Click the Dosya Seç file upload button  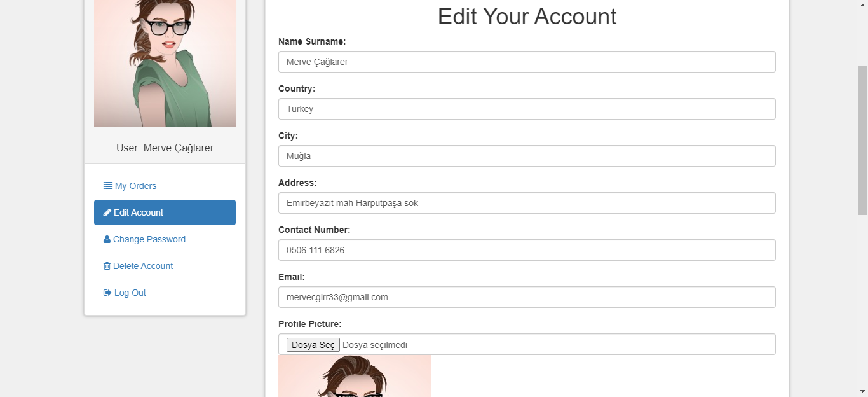[x=313, y=344]
